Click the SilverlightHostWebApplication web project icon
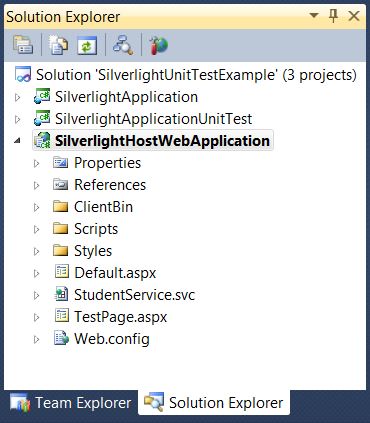Screen dimensions: 370x423 [43, 141]
